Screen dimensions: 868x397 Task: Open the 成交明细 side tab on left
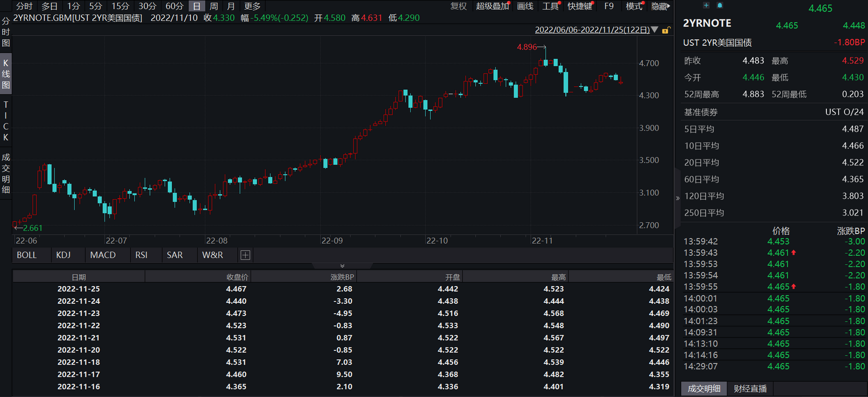point(6,173)
